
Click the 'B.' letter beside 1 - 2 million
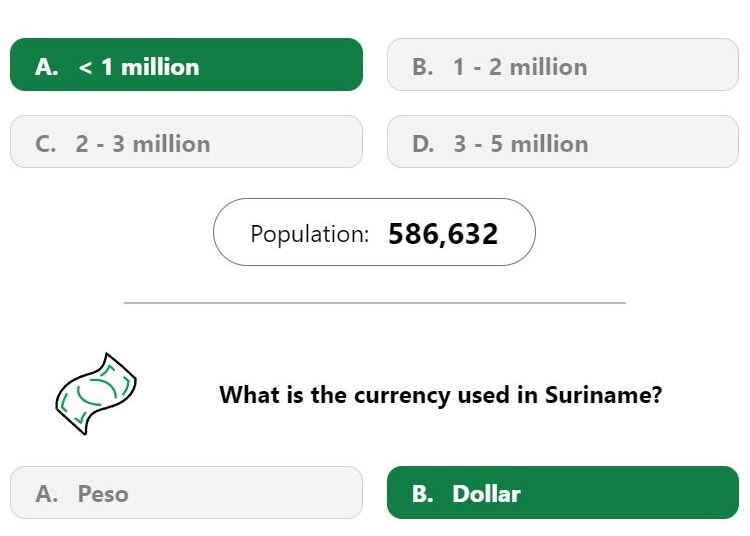tap(422, 67)
